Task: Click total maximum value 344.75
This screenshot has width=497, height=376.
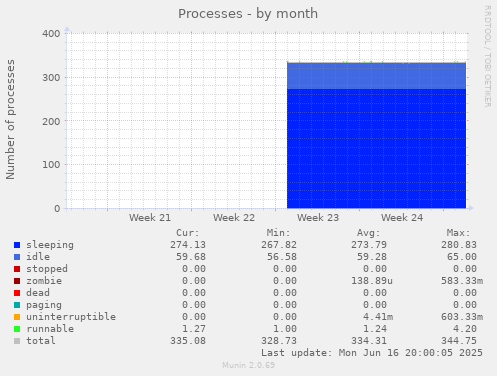Action: pos(459,341)
